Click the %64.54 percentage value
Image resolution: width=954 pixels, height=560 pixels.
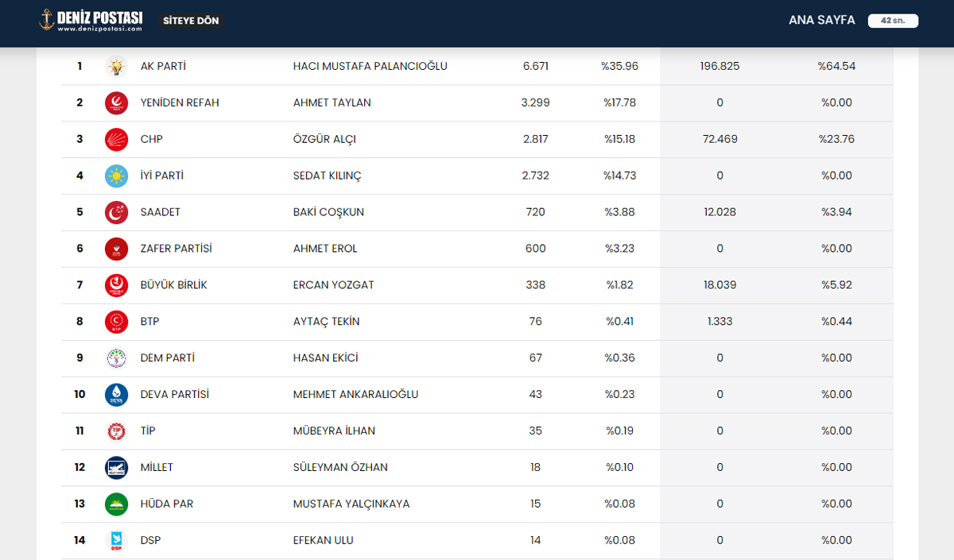point(837,67)
